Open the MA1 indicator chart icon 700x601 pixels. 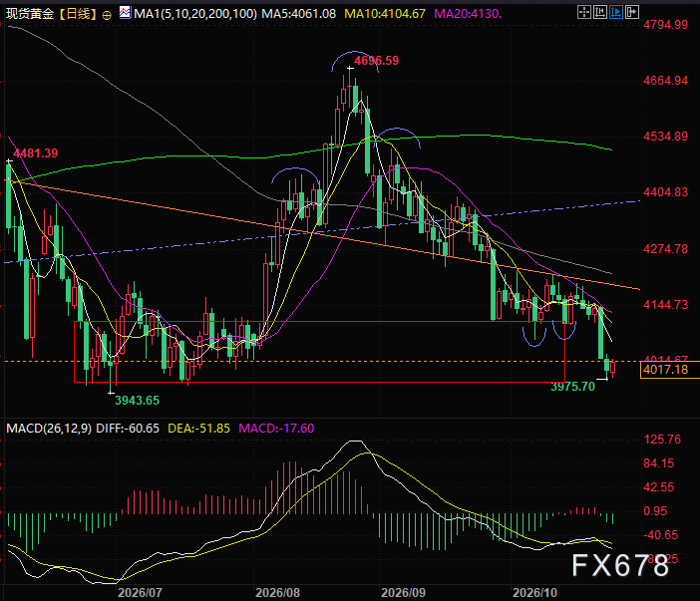[126, 13]
